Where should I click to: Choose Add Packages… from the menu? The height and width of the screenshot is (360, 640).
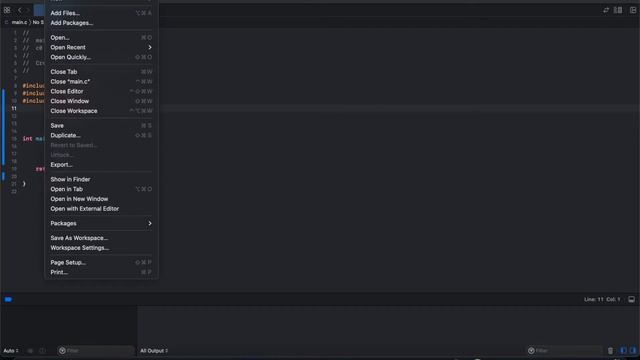click(x=101, y=23)
